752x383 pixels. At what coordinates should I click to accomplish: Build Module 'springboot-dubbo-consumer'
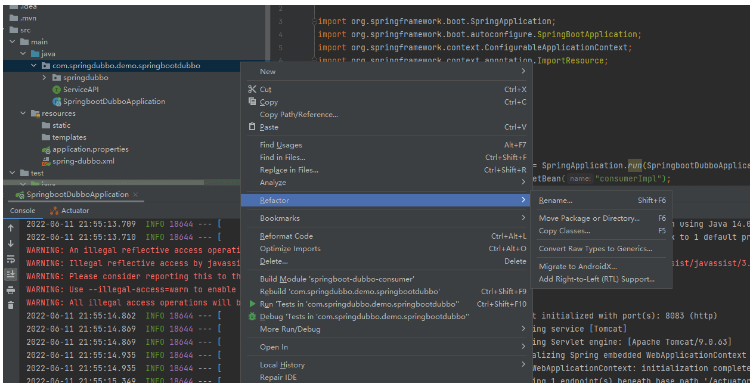tap(337, 279)
